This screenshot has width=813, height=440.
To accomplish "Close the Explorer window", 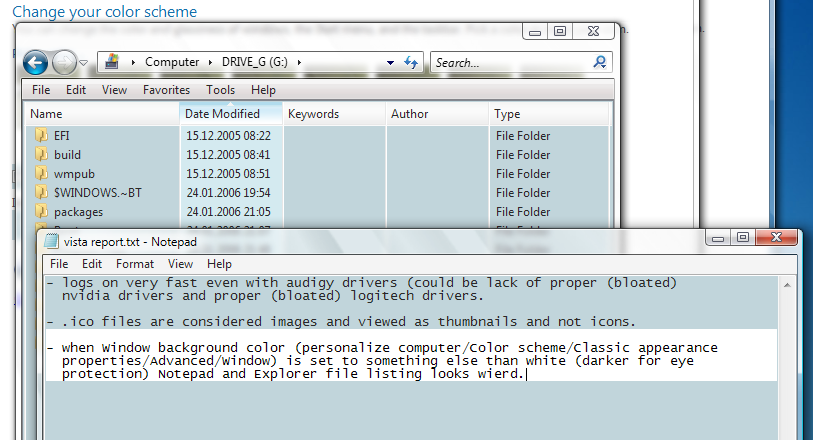I will [594, 32].
